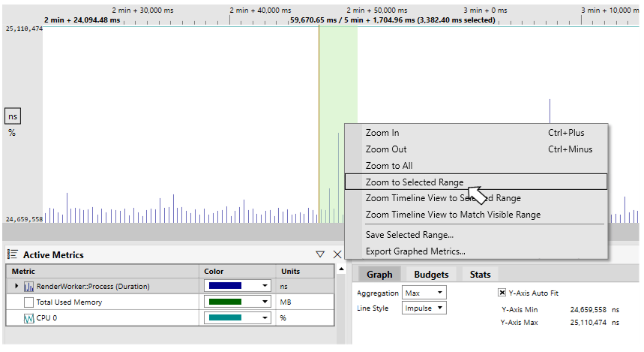Select the ns axis unit button
Image resolution: width=644 pixels, height=352 pixels.
click(x=13, y=116)
